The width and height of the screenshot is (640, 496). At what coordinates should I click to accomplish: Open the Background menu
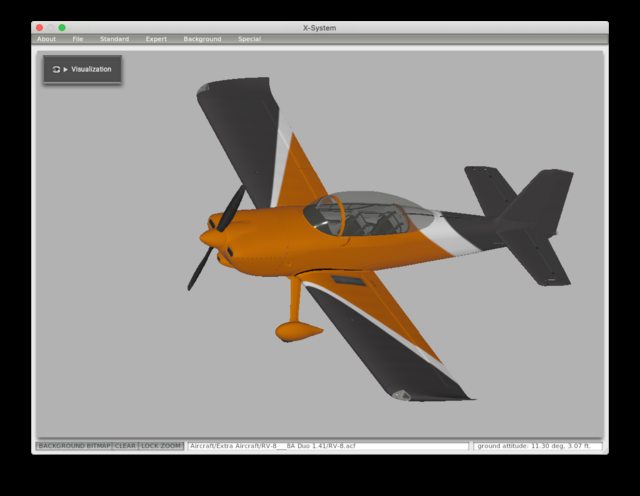pos(202,39)
